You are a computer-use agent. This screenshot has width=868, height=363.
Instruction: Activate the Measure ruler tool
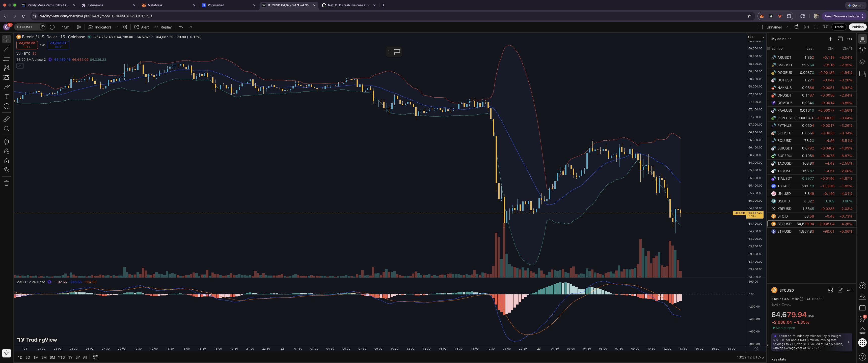point(6,118)
